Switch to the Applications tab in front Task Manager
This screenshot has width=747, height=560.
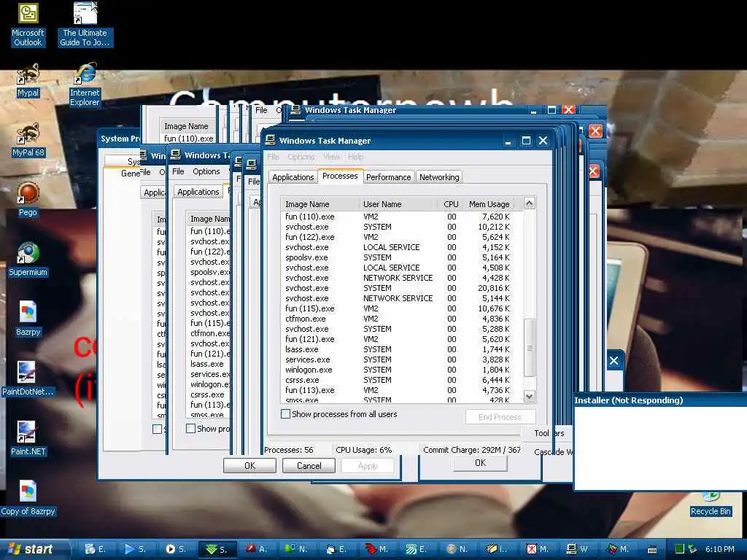tap(293, 177)
